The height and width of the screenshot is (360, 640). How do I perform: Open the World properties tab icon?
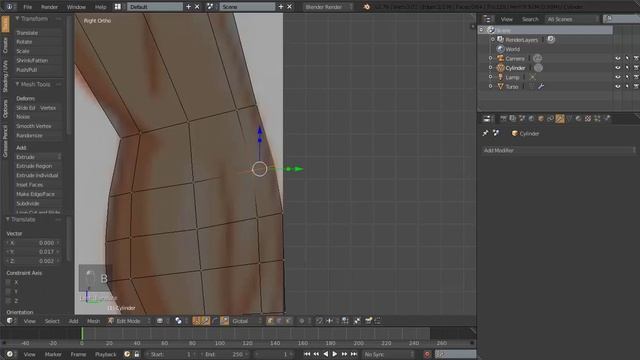[531, 118]
